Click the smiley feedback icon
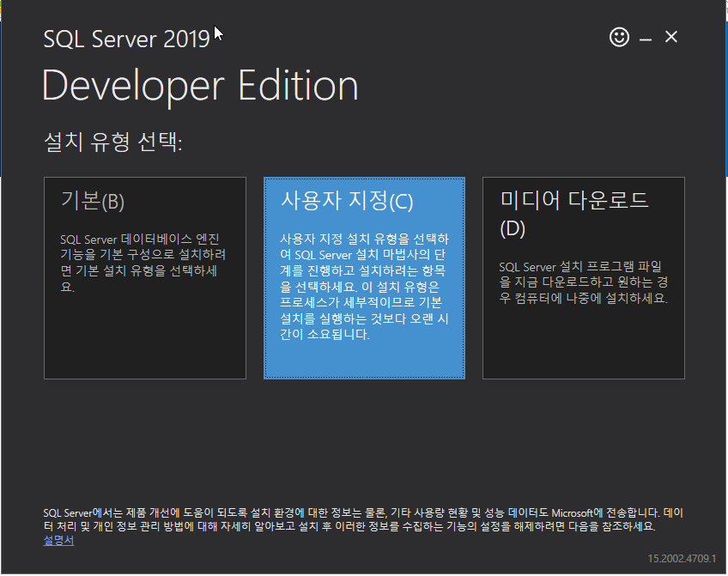The width and height of the screenshot is (728, 576). pyautogui.click(x=619, y=37)
